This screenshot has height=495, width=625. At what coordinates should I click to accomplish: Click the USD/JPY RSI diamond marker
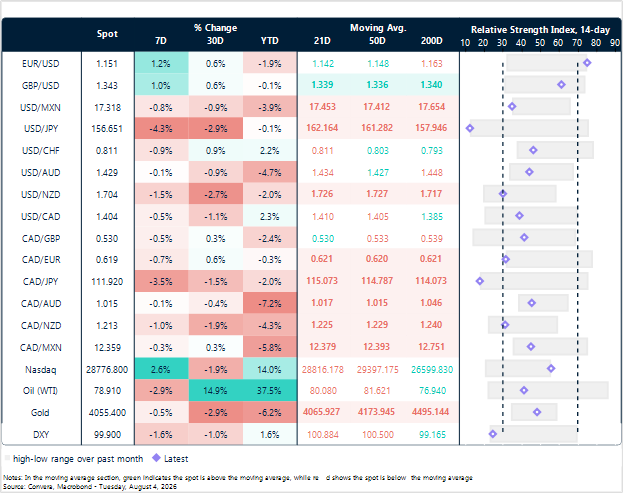point(471,128)
